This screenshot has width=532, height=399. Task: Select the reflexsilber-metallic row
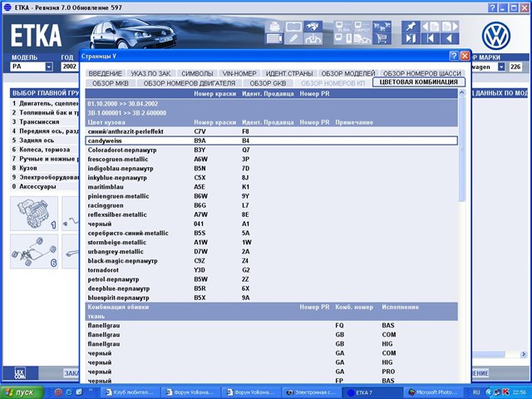point(272,214)
